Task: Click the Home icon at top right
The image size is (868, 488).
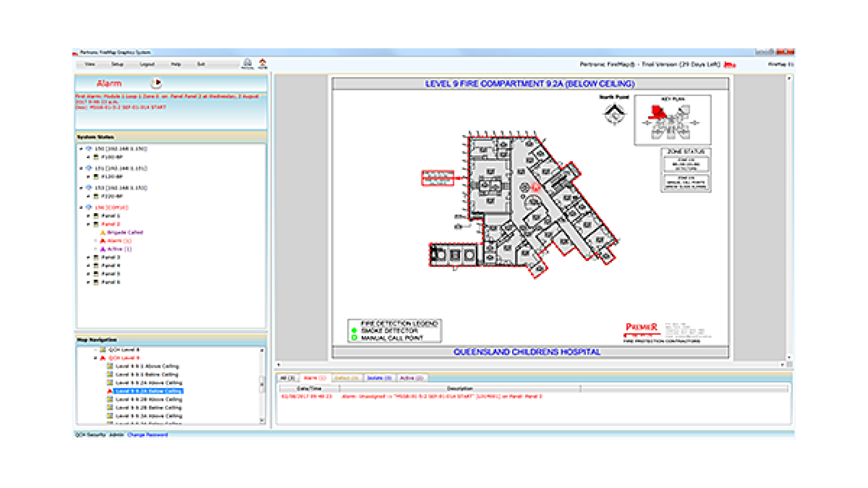Action: click(x=262, y=62)
